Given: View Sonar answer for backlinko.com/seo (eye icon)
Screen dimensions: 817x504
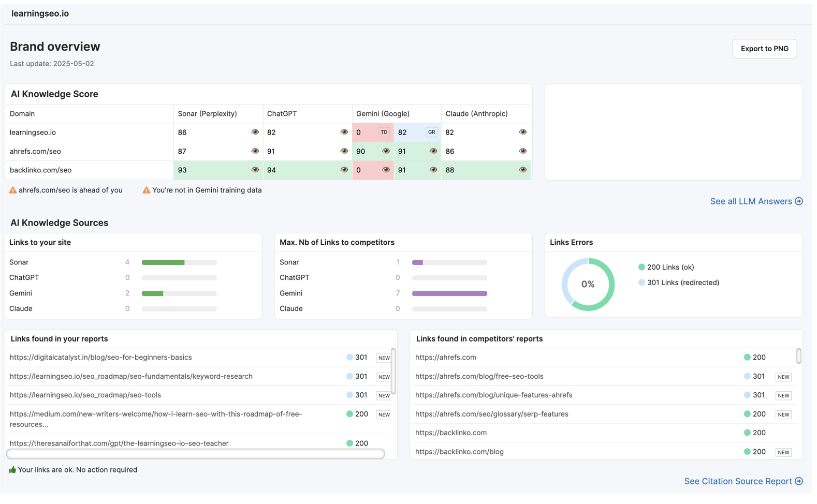Looking at the screenshot, I should 255,170.
